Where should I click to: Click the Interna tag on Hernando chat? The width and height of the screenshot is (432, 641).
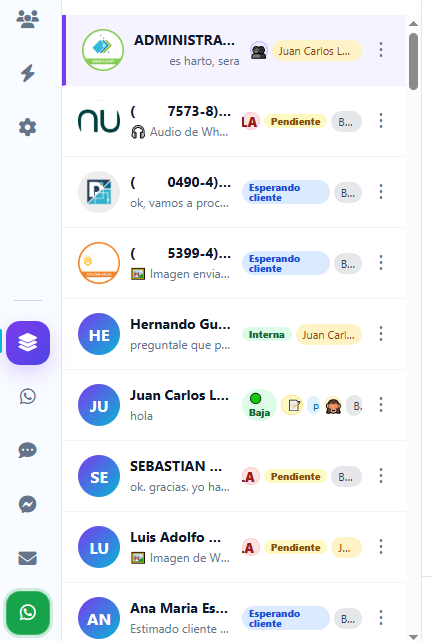(x=266, y=334)
